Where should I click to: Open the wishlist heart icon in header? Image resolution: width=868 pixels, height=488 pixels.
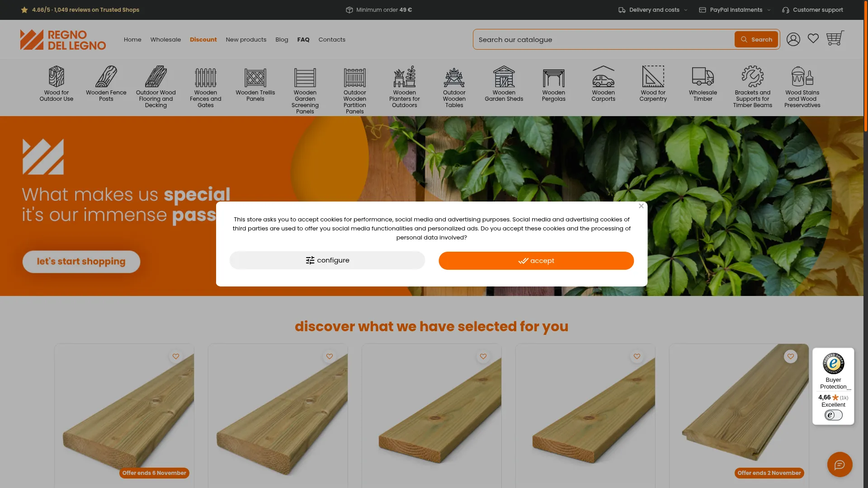(813, 39)
